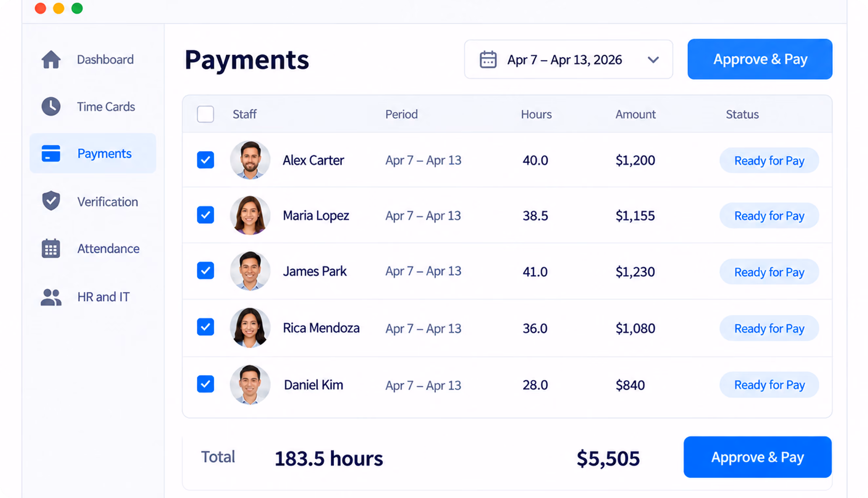
Task: Click the Period column header
Action: (402, 114)
